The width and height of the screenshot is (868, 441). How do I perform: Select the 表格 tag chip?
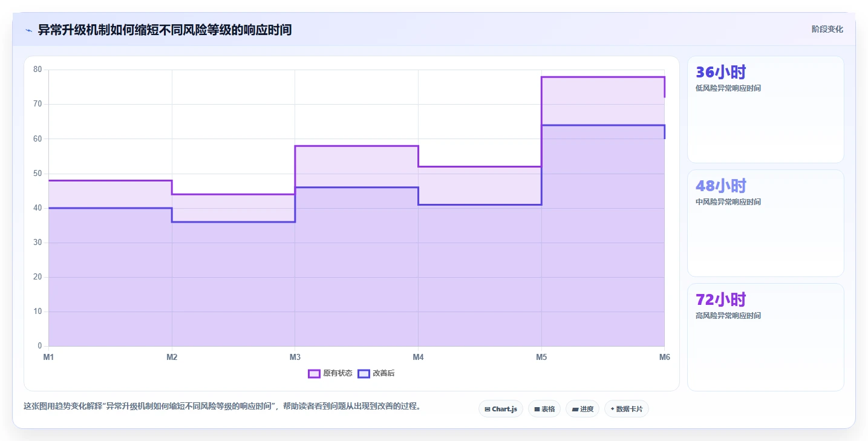544,409
